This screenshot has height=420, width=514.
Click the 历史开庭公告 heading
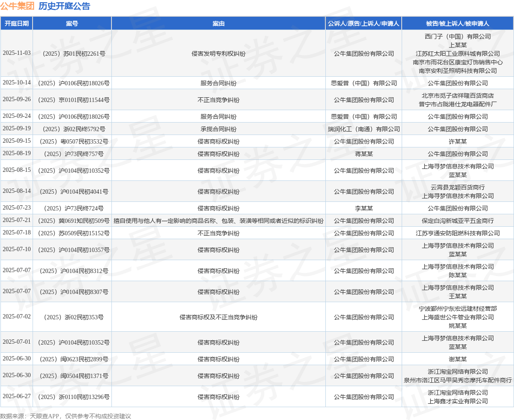pyautogui.click(x=64, y=6)
